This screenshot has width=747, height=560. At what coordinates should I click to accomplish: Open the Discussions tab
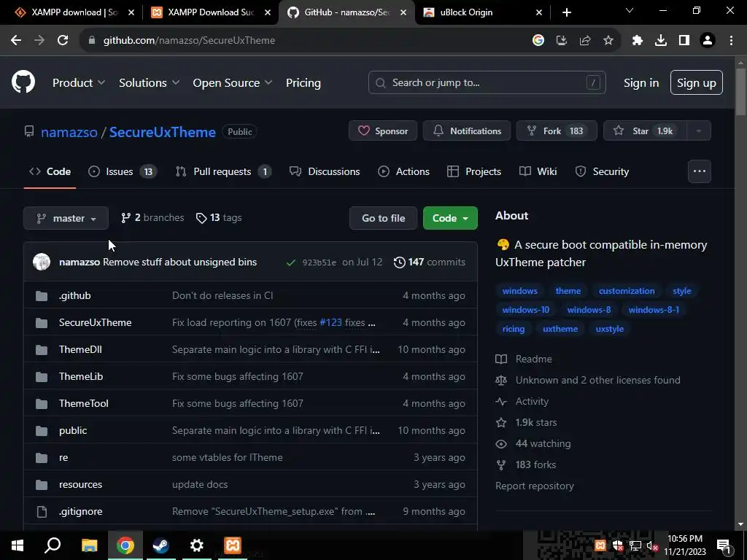click(x=325, y=171)
